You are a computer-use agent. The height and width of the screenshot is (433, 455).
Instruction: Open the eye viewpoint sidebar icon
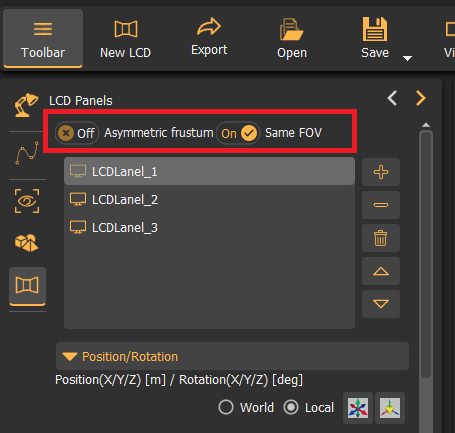(27, 201)
